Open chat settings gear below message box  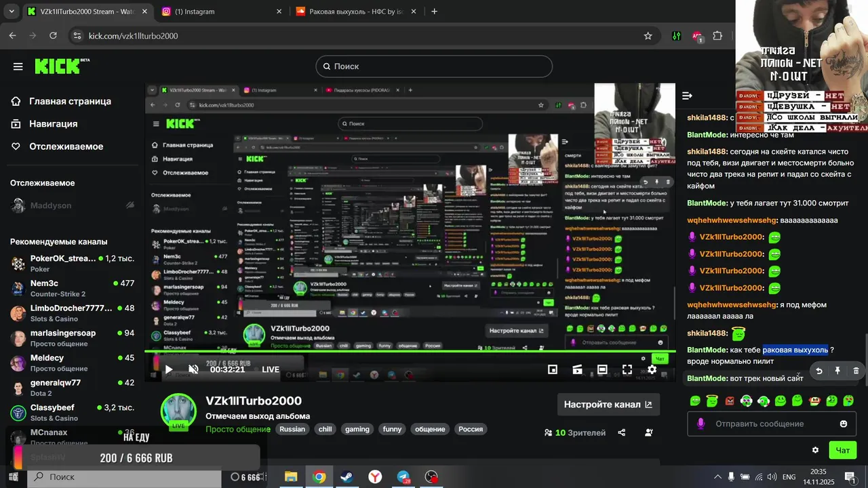(815, 450)
